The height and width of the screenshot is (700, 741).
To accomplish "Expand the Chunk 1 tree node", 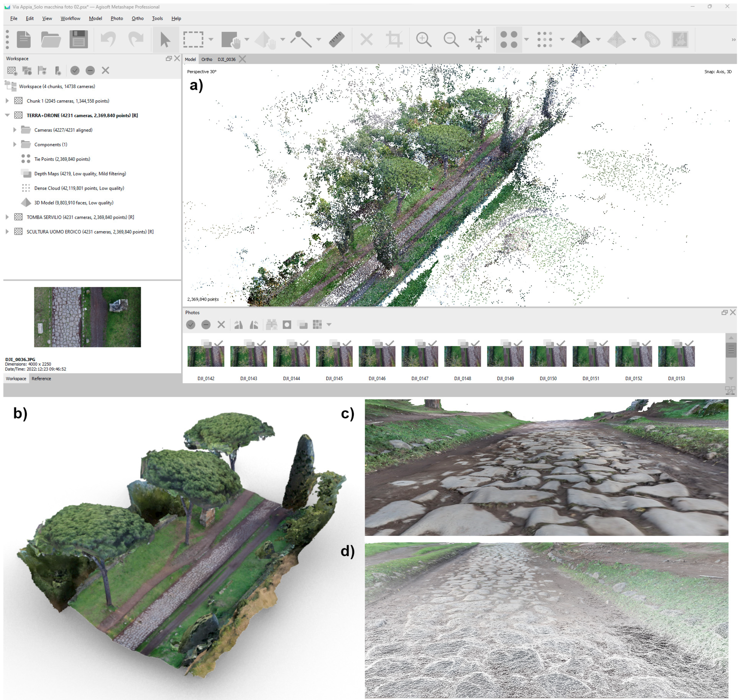I will coord(7,101).
